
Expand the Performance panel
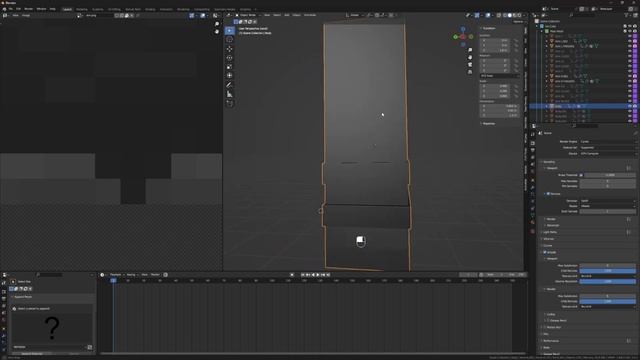(x=551, y=341)
